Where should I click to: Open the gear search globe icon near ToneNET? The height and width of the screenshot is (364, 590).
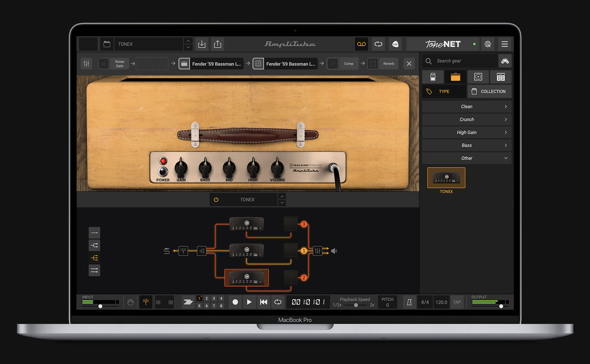[488, 44]
